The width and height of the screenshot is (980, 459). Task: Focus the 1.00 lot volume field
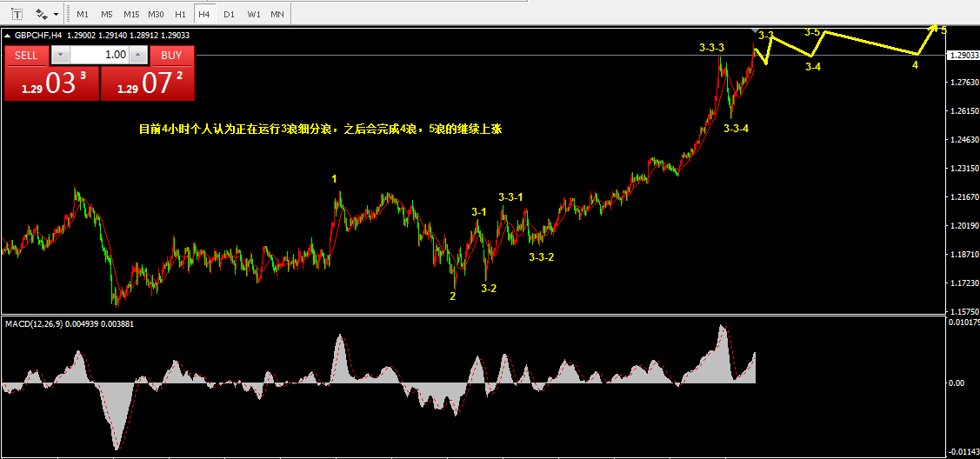(x=99, y=55)
